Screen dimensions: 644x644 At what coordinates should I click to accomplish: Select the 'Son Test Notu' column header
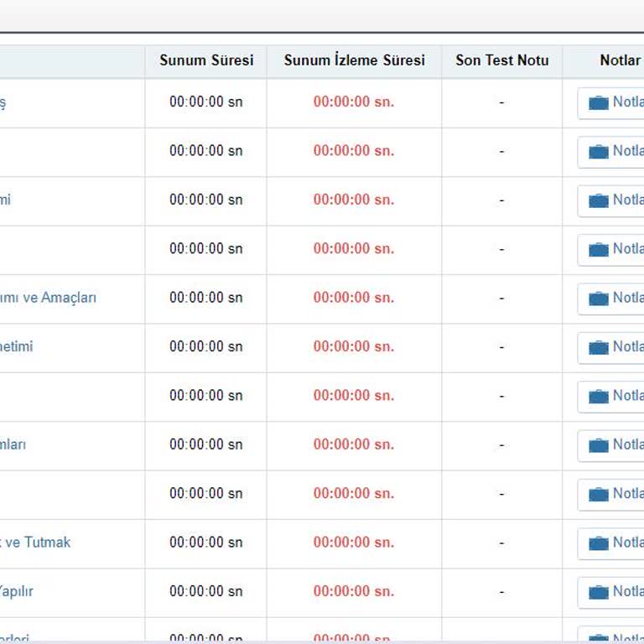click(501, 60)
